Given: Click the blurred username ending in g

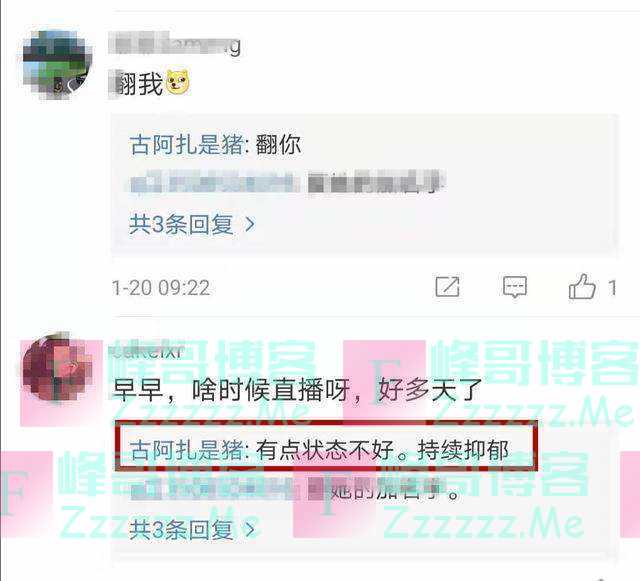Looking at the screenshot, I should 176,44.
